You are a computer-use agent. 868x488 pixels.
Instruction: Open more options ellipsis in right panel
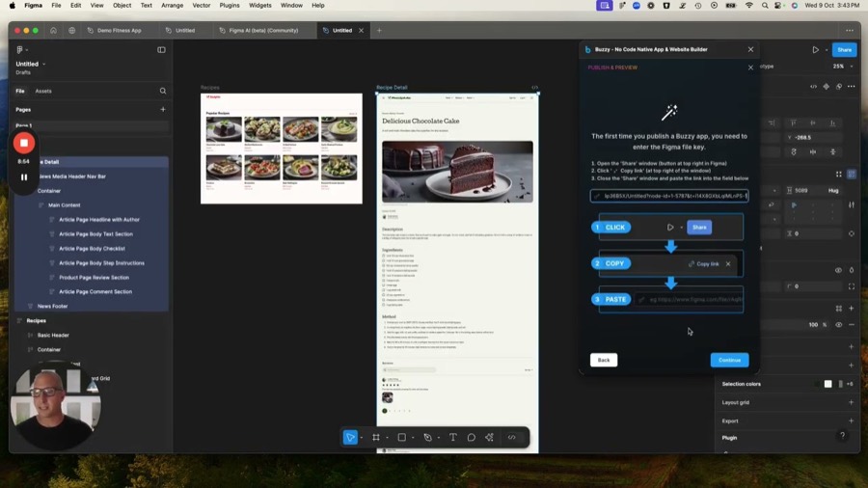coord(852,86)
